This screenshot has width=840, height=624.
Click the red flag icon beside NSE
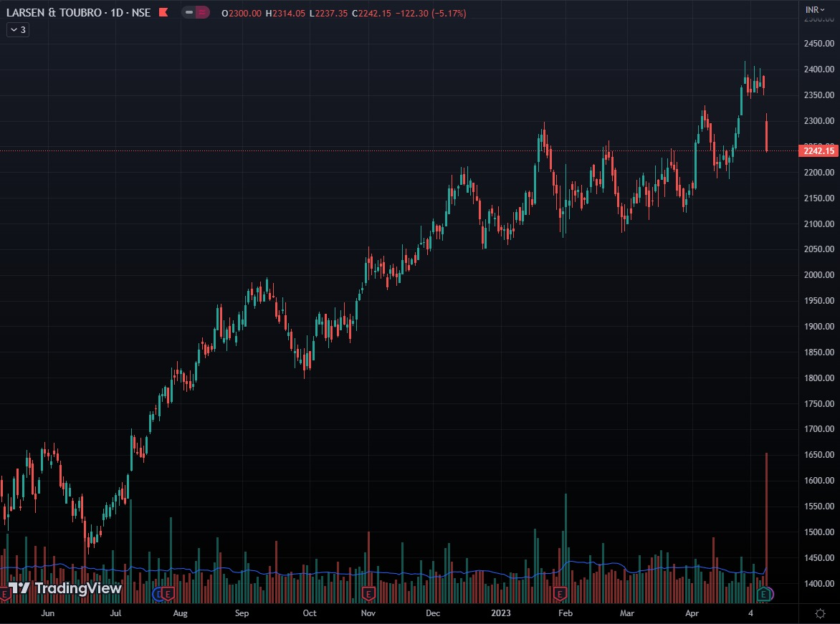click(163, 12)
